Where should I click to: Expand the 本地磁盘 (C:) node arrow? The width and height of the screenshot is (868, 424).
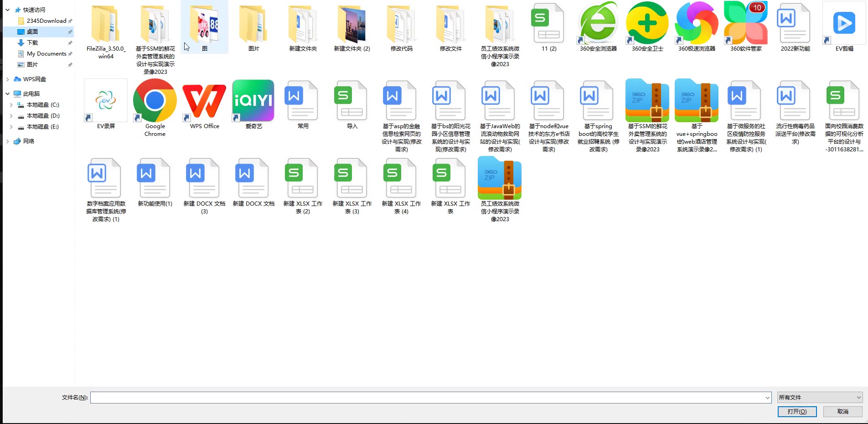click(x=11, y=105)
